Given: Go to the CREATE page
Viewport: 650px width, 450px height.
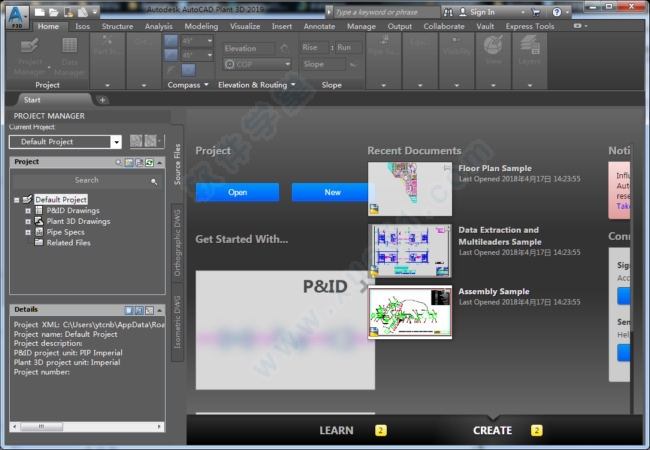Looking at the screenshot, I should tap(492, 431).
